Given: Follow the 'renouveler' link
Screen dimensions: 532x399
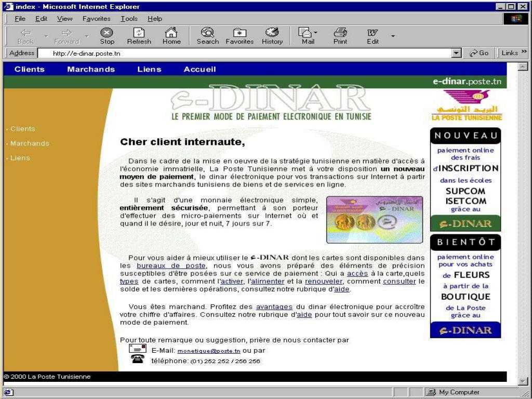Looking at the screenshot, I should tap(324, 282).
